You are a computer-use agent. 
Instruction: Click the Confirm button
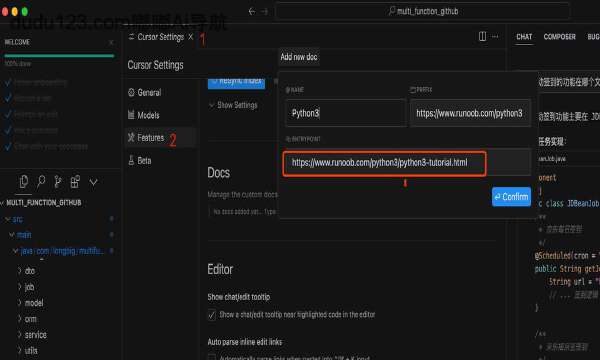pyautogui.click(x=511, y=197)
